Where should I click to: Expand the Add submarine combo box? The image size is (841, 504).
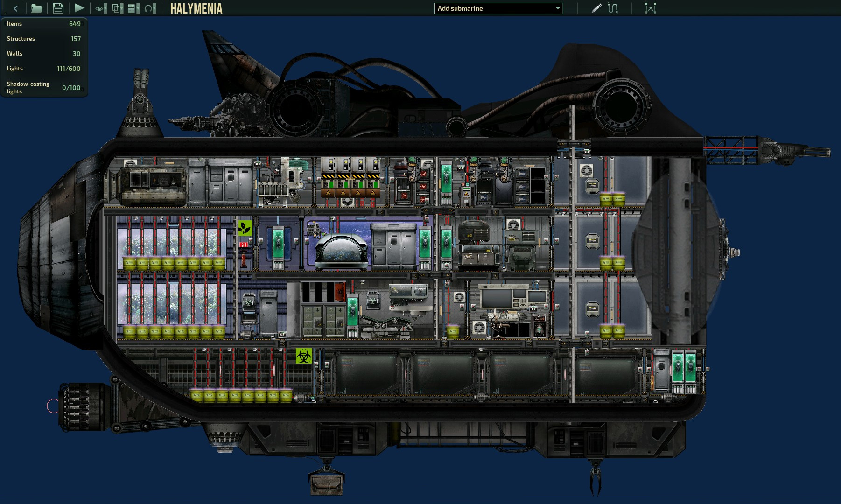pyautogui.click(x=498, y=8)
